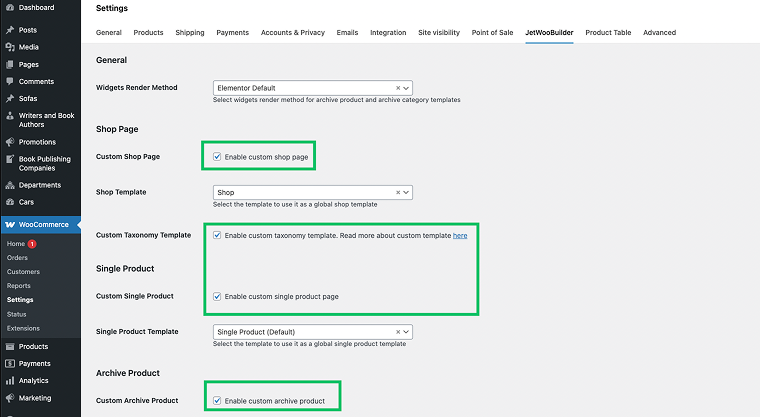Click the Pages icon in sidebar

[10, 64]
